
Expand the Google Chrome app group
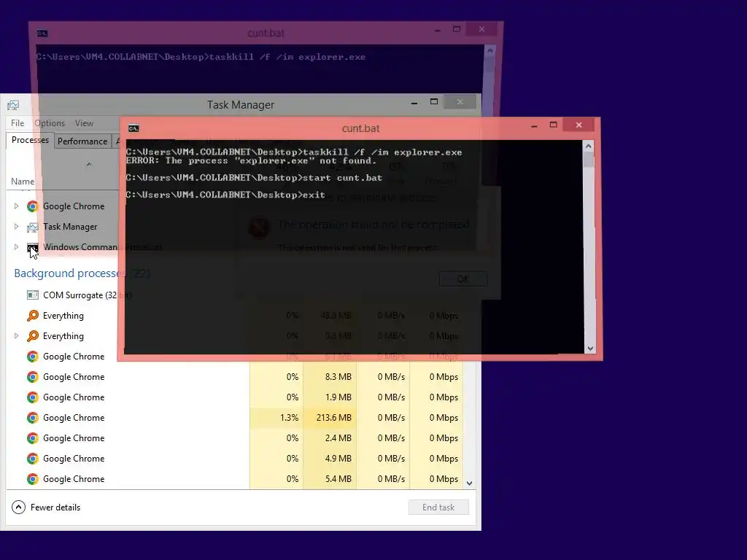[16, 206]
